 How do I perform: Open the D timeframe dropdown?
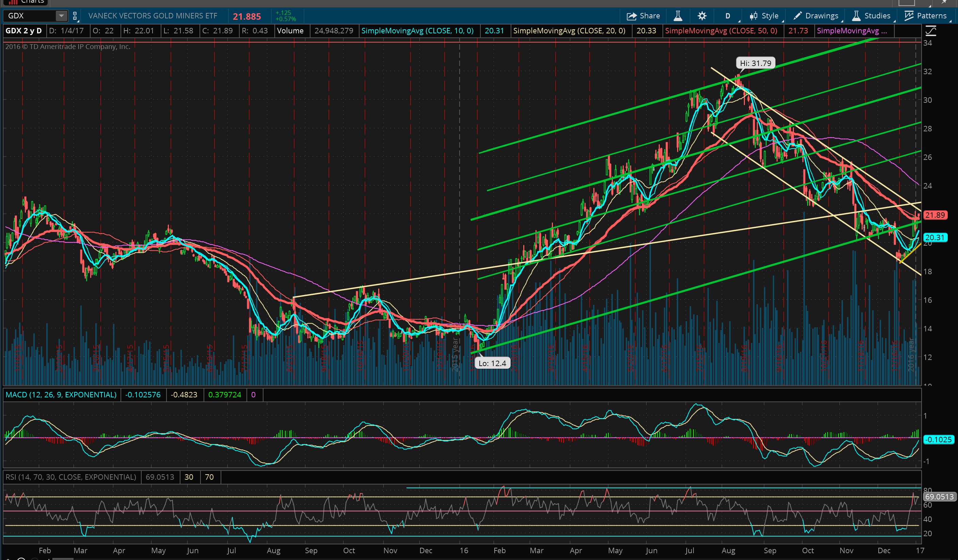(x=728, y=16)
